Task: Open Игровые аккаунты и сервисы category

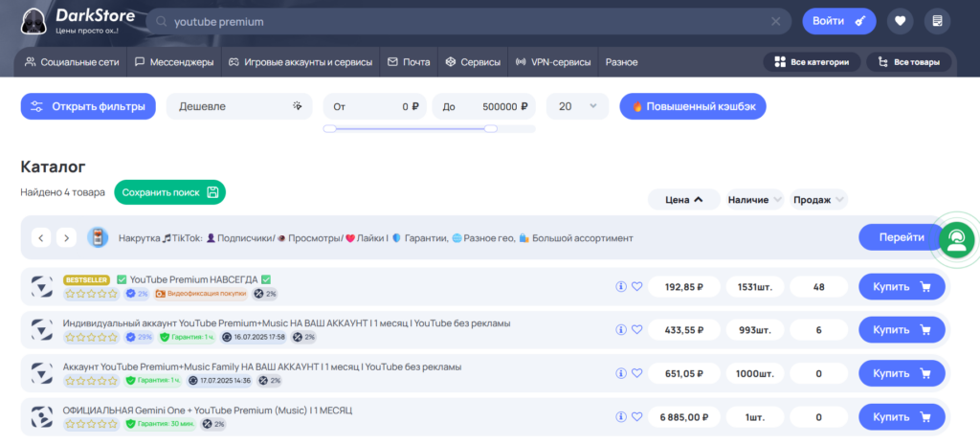Action: coord(300,62)
